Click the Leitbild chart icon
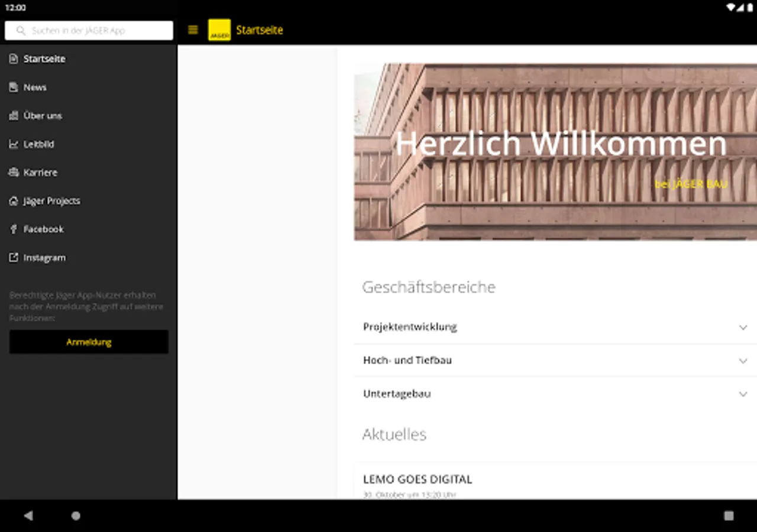This screenshot has width=757, height=532. 14,144
